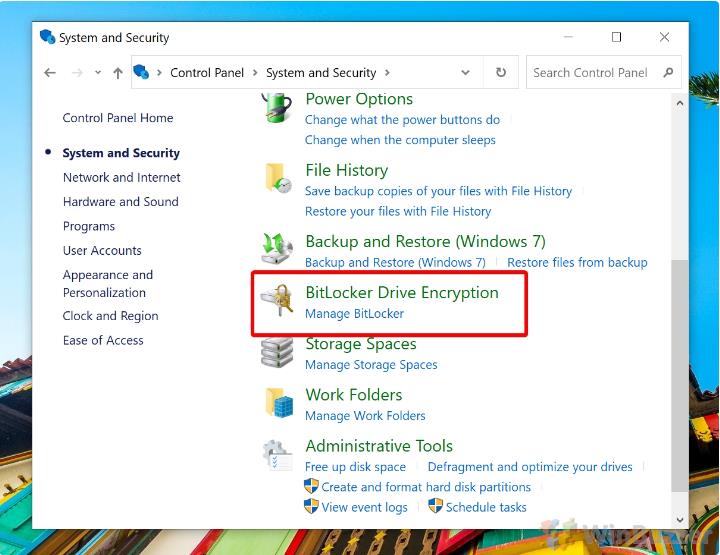Click the shield icon beside Schedule tasks

point(435,506)
